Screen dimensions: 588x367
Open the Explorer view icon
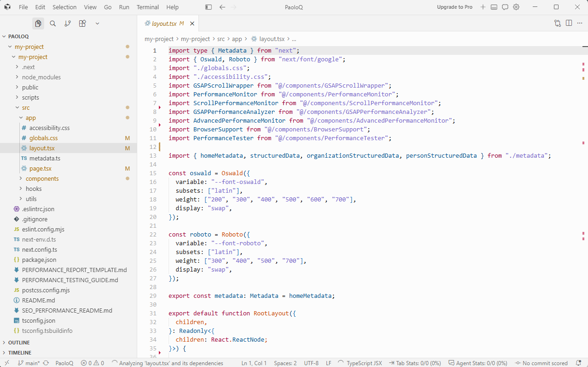coord(38,24)
